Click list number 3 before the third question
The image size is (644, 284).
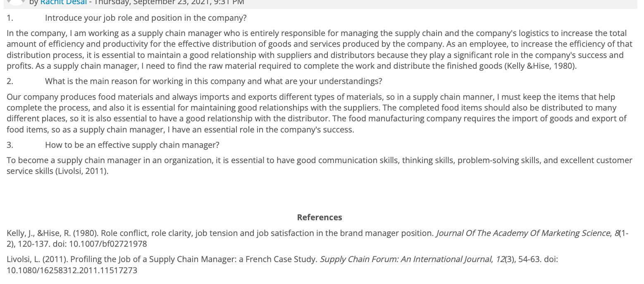pyautogui.click(x=10, y=145)
